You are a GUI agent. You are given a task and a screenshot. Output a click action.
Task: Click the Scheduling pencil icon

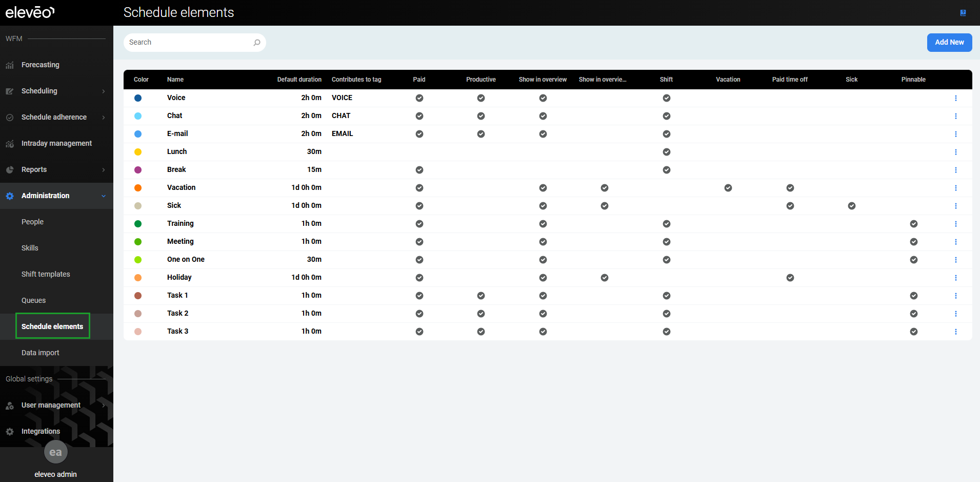(10, 91)
